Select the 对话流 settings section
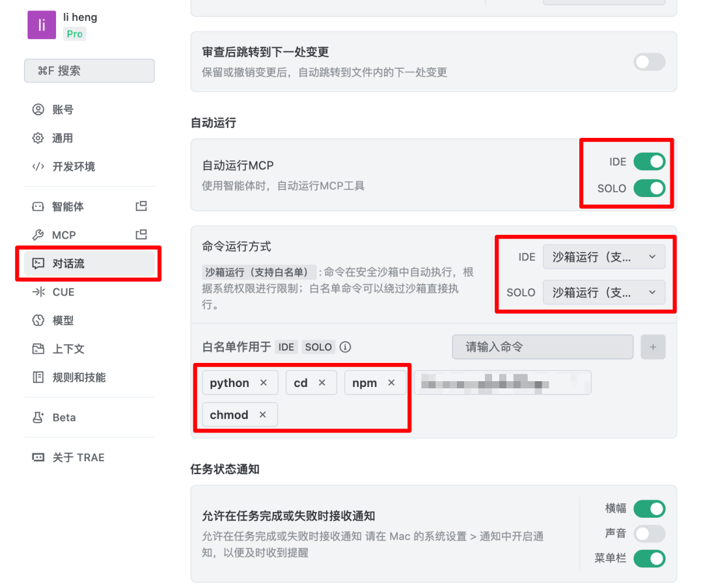This screenshot has height=588, width=703. 89,263
